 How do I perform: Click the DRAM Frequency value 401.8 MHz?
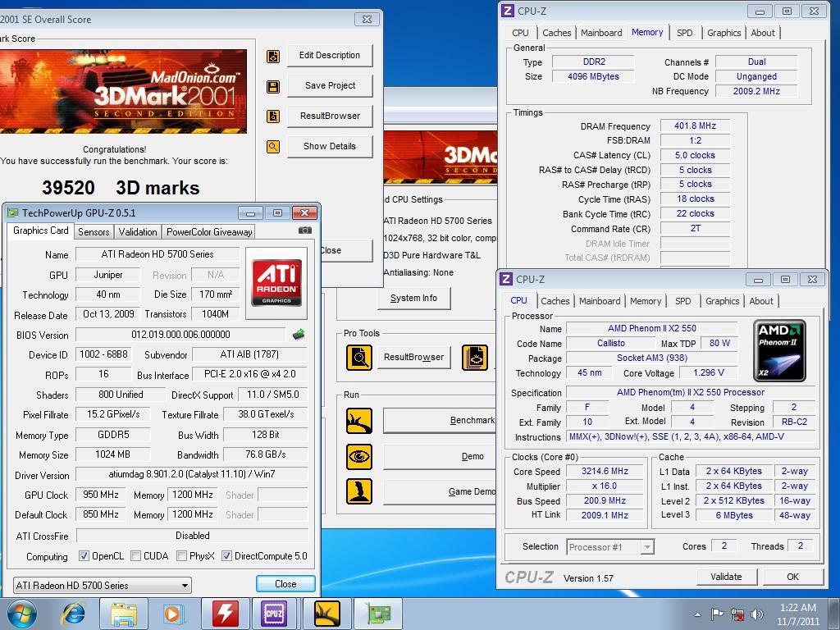695,126
